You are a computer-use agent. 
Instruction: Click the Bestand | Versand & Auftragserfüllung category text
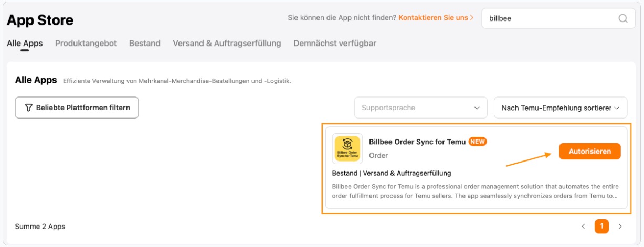click(392, 173)
